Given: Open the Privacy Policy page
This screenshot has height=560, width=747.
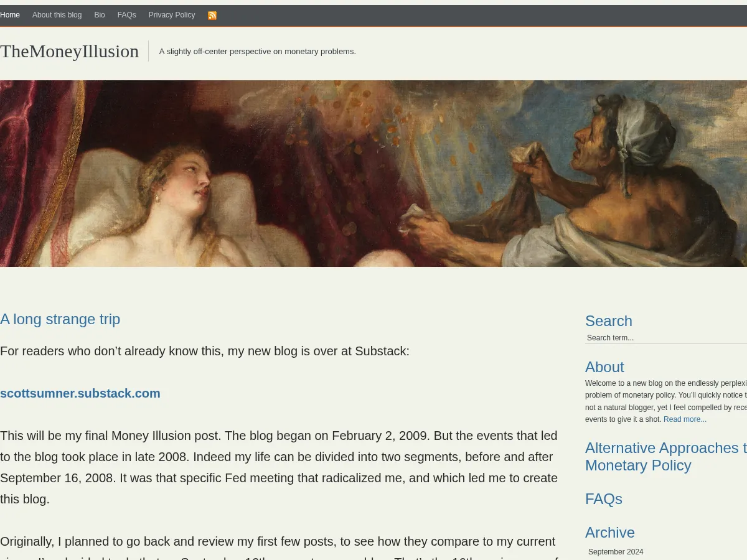Looking at the screenshot, I should (171, 15).
